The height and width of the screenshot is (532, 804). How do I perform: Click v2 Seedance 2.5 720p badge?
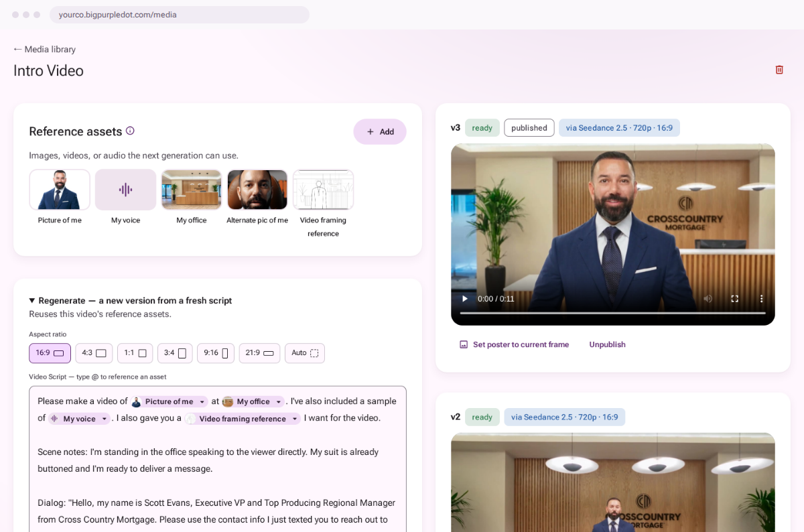click(565, 417)
